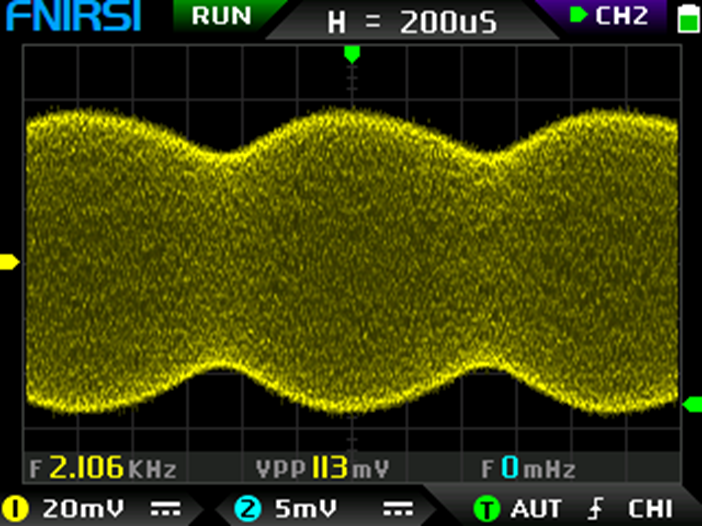The width and height of the screenshot is (702, 526).
Task: Switch the active CH2 channel selector
Action: (x=610, y=16)
